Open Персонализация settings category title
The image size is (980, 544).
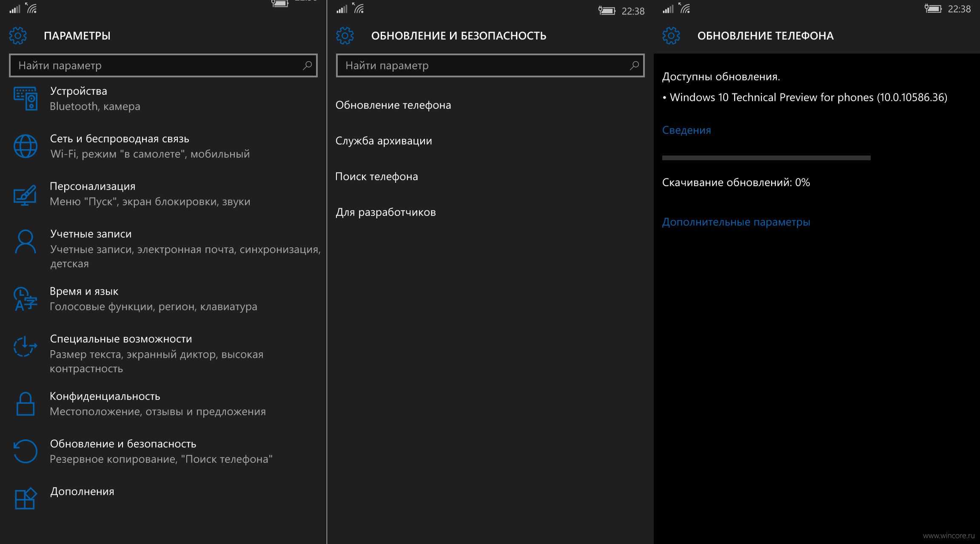click(x=93, y=186)
